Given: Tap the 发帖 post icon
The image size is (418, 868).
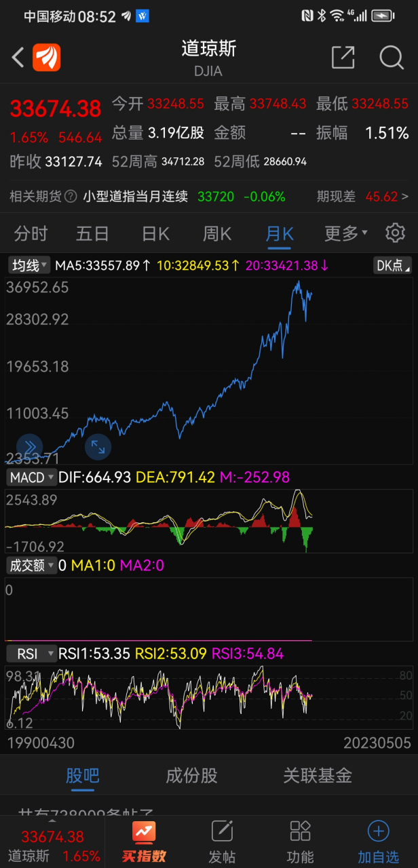Looking at the screenshot, I should pyautogui.click(x=222, y=841).
